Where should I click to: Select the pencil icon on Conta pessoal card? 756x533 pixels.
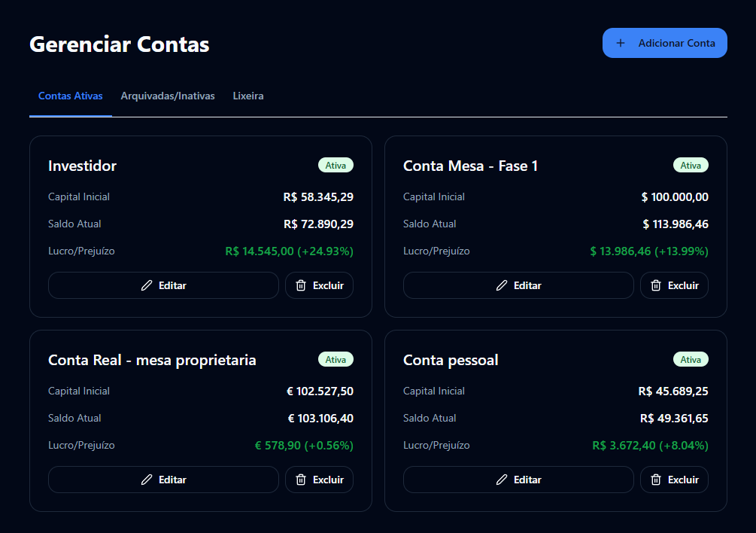click(500, 480)
